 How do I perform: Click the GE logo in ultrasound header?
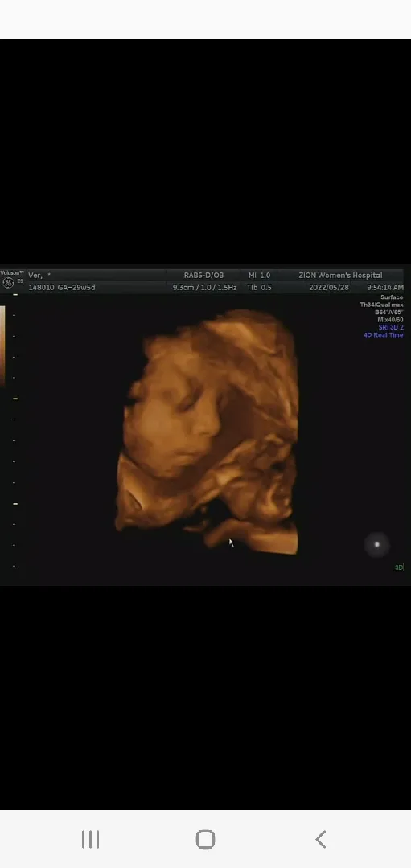pos(8,283)
